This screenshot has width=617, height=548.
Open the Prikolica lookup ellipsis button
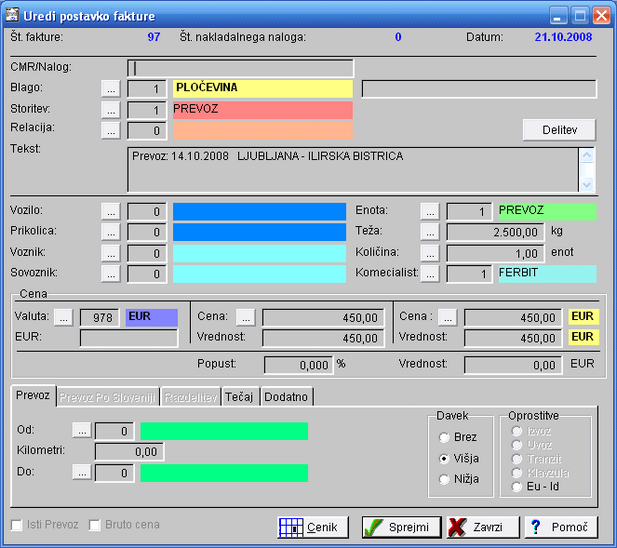point(111,232)
